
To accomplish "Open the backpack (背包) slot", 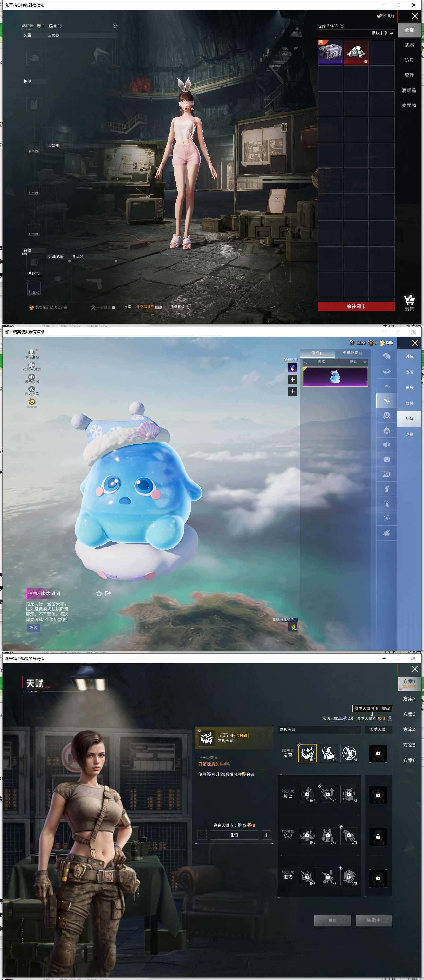I will [34, 263].
